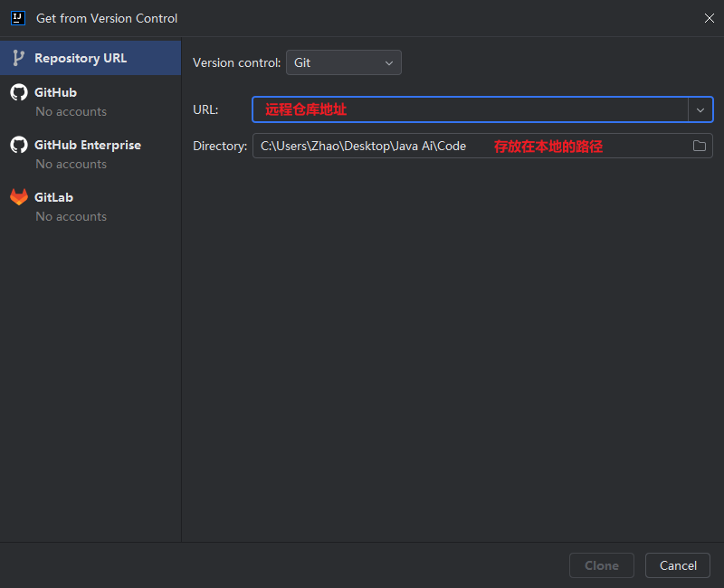Click the GitHub Enterprise octocat icon
The image size is (724, 588).
[x=19, y=145]
